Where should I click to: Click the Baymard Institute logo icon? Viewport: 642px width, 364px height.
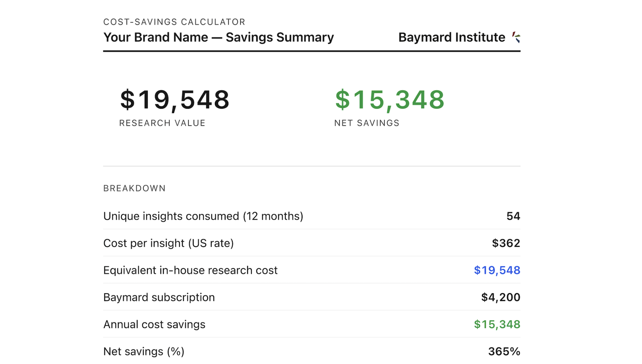pyautogui.click(x=516, y=37)
